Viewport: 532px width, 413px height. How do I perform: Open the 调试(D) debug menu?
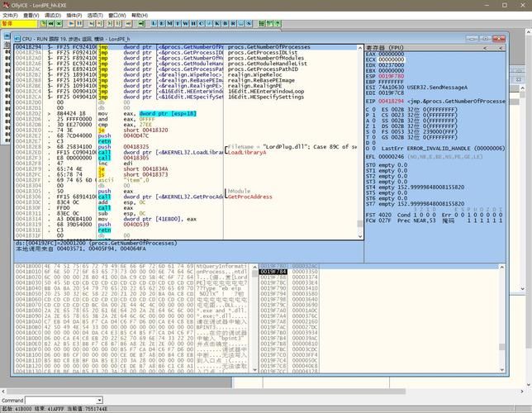point(52,15)
